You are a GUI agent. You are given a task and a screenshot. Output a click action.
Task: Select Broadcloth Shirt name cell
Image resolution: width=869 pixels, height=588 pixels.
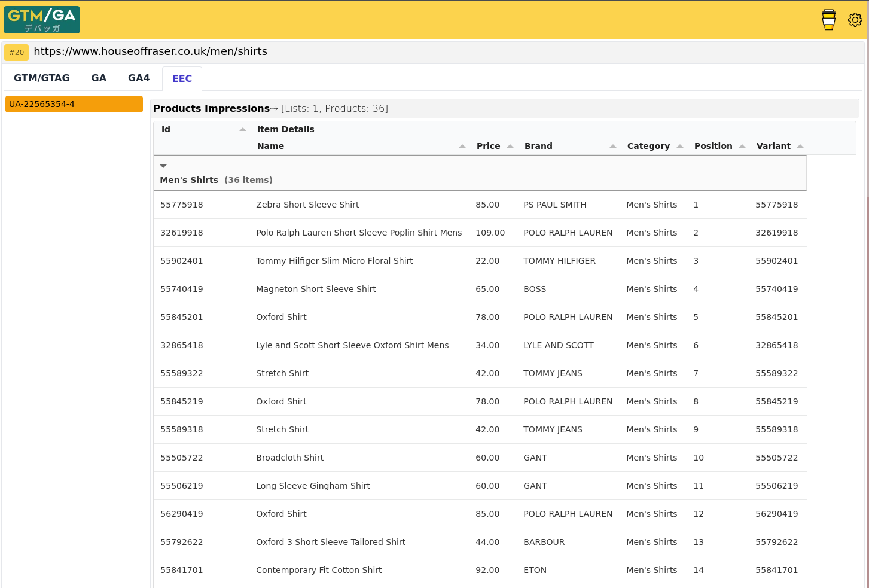click(289, 458)
